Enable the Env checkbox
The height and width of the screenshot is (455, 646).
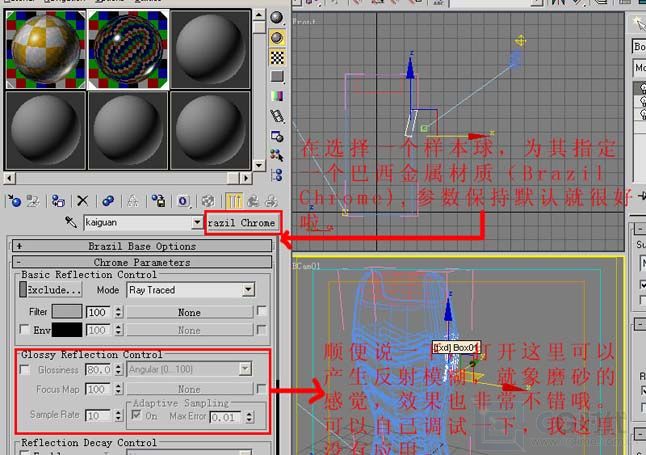coord(25,330)
